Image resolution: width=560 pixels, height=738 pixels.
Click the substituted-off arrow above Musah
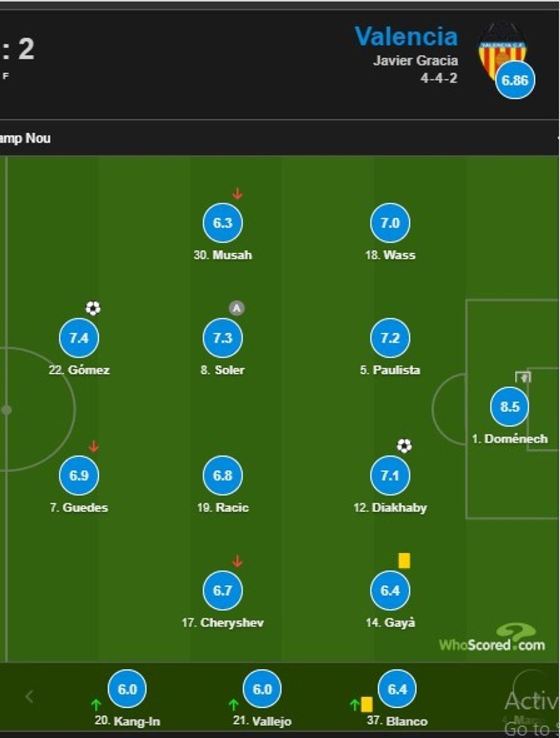coord(237,194)
